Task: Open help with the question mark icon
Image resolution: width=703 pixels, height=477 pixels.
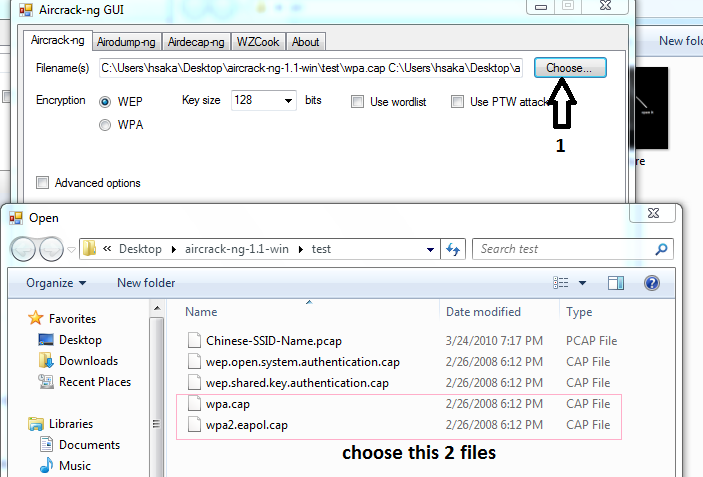Action: coord(651,283)
